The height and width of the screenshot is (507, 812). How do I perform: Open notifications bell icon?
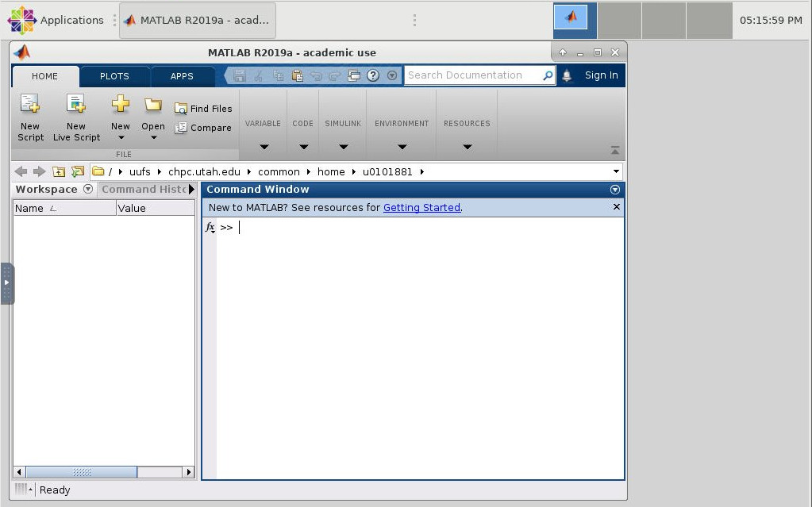[567, 75]
